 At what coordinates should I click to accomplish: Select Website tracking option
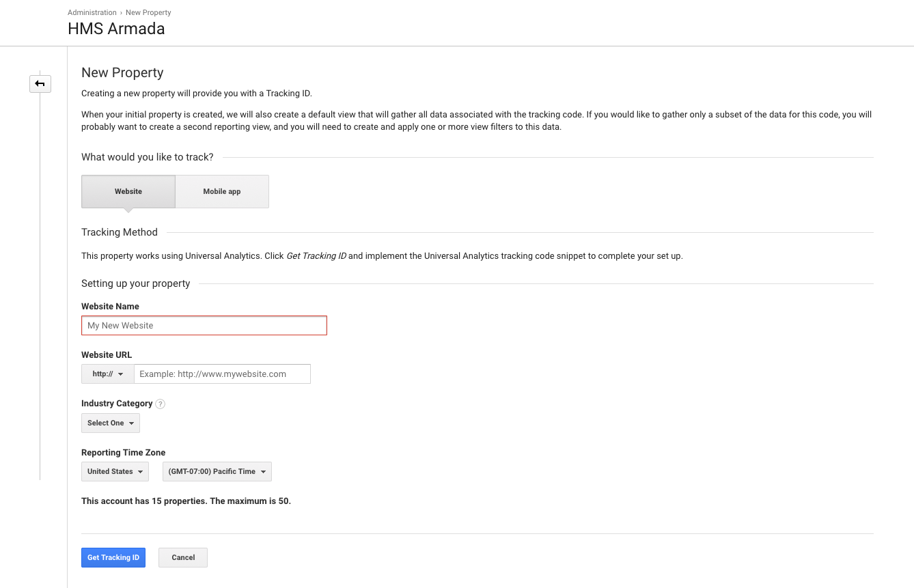128,191
